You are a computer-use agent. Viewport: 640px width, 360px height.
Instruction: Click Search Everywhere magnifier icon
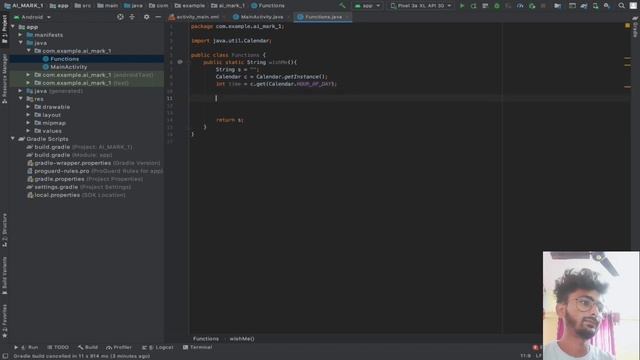point(621,6)
